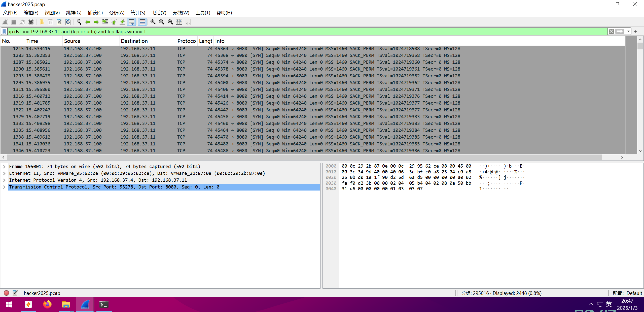The image size is (644, 312).
Task: Expand the Transmission Control Protocol tree
Action: click(x=4, y=187)
